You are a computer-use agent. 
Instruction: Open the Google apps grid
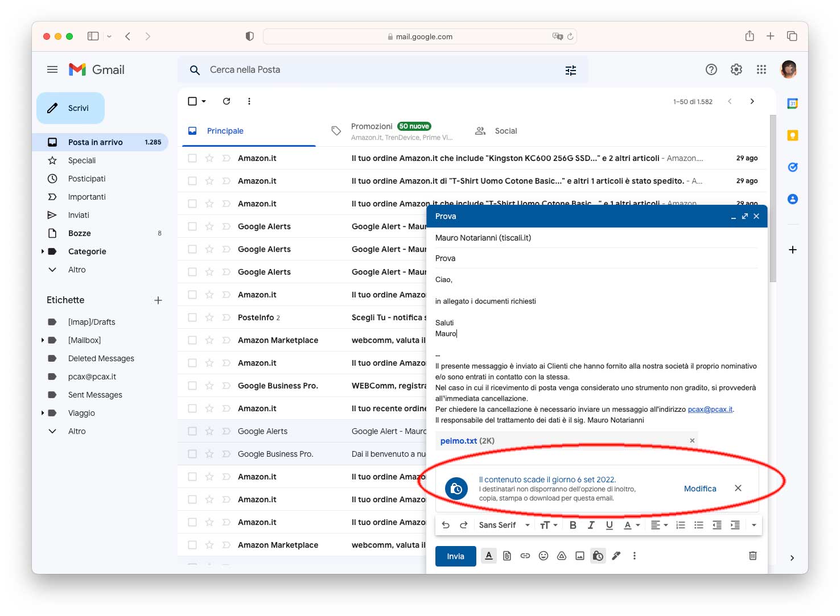761,69
